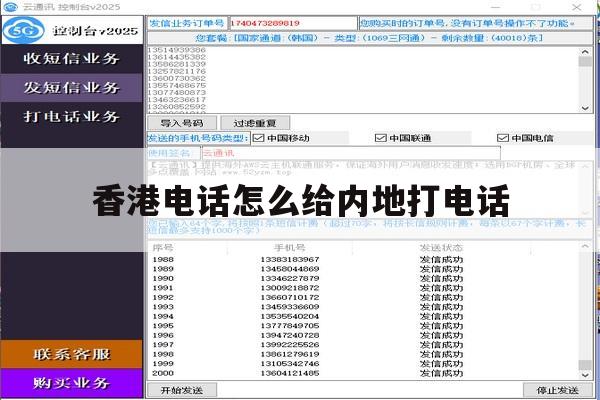Click 开始发送 to start sending
The image size is (600, 400).
pos(182,390)
